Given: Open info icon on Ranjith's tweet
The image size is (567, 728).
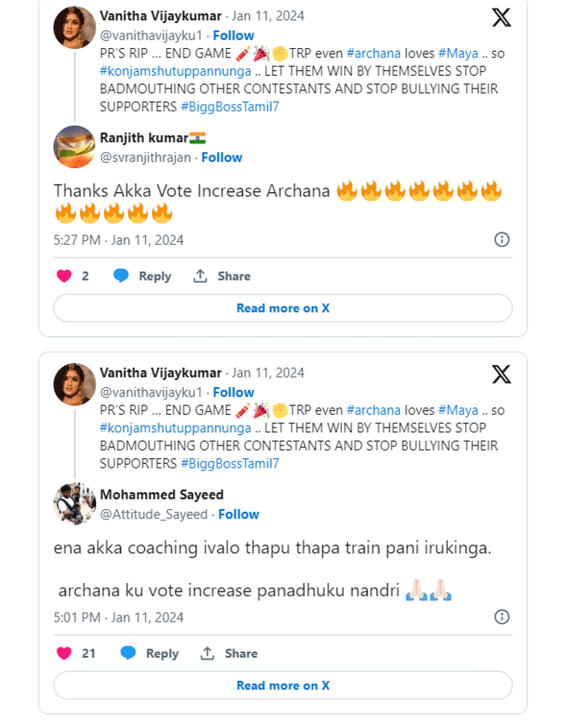Looking at the screenshot, I should (x=501, y=240).
